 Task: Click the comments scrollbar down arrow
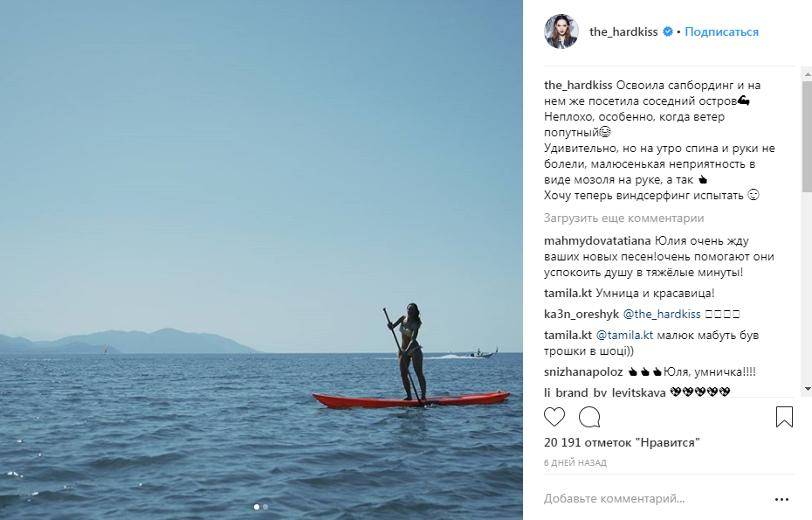808,389
